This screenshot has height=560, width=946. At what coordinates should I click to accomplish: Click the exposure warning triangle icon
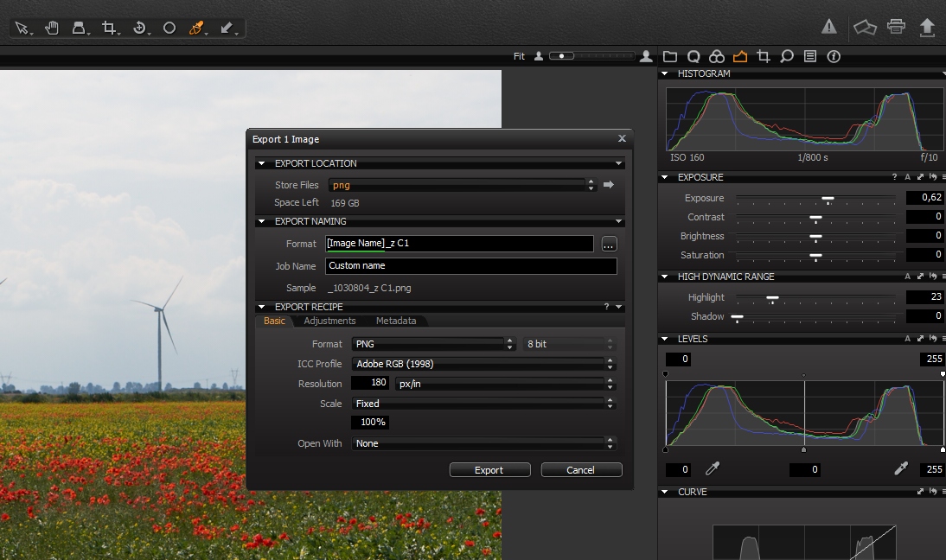click(829, 27)
